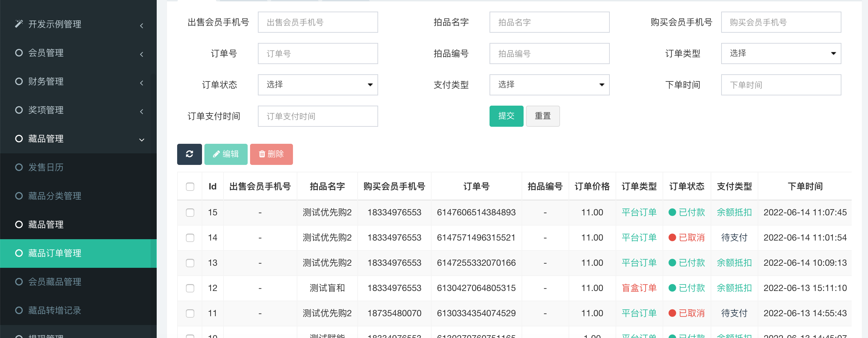Check the row checkbox for Id 15

[190, 213]
